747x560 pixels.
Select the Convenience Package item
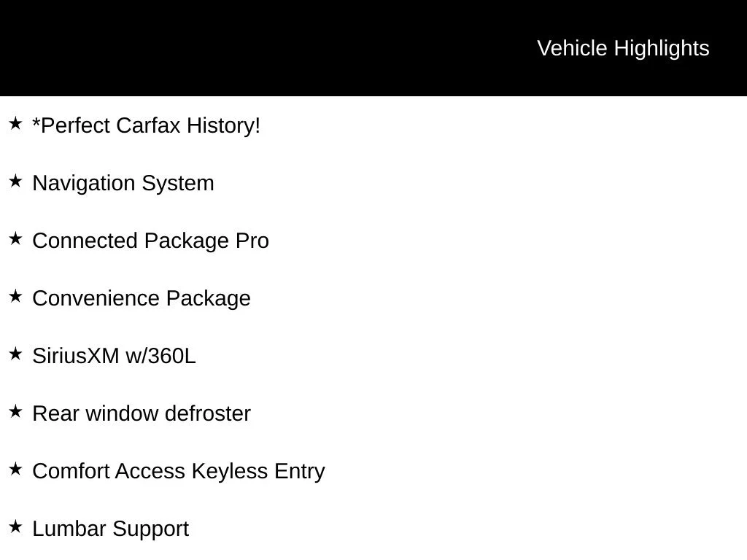tap(142, 299)
